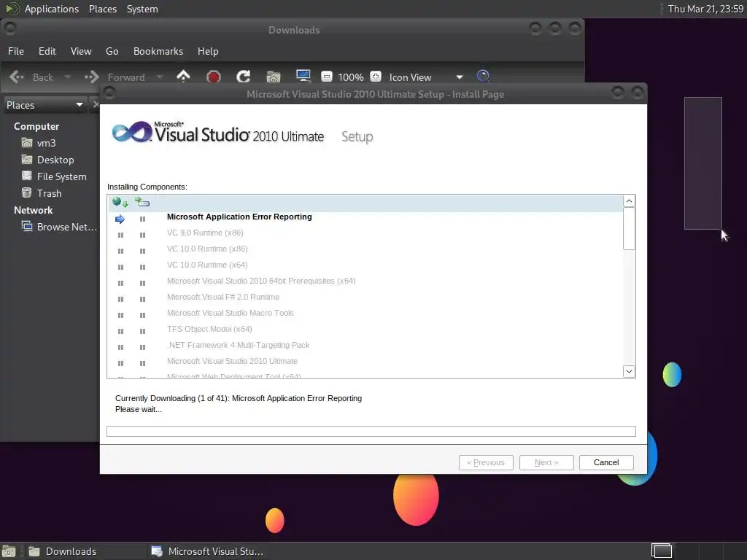Screen dimensions: 747x560
Task: Click the vm3 home folder icon
Action: (27, 143)
